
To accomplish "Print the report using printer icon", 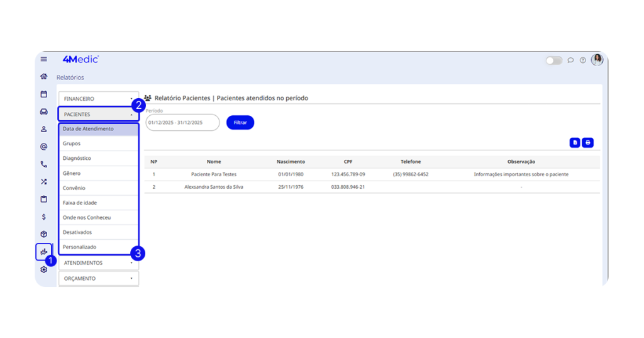I will pos(587,143).
